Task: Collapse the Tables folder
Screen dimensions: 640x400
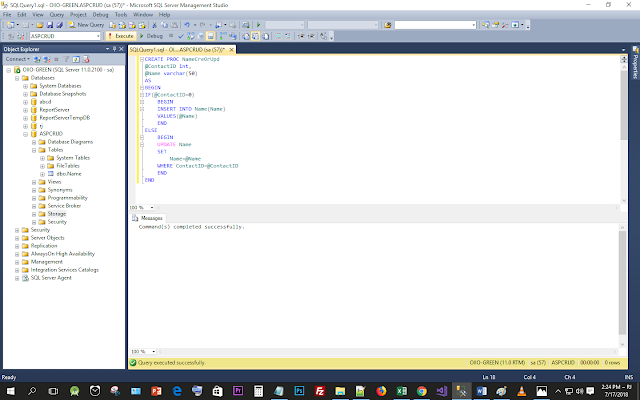Action: pos(34,150)
